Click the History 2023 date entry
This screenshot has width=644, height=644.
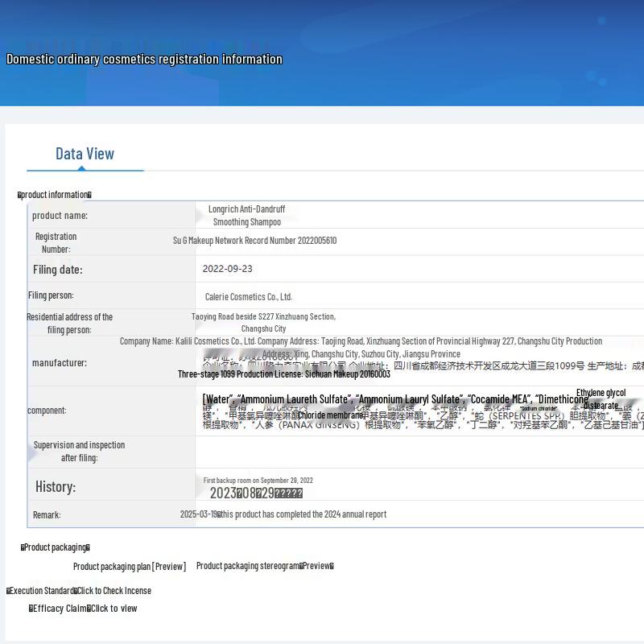tap(256, 493)
